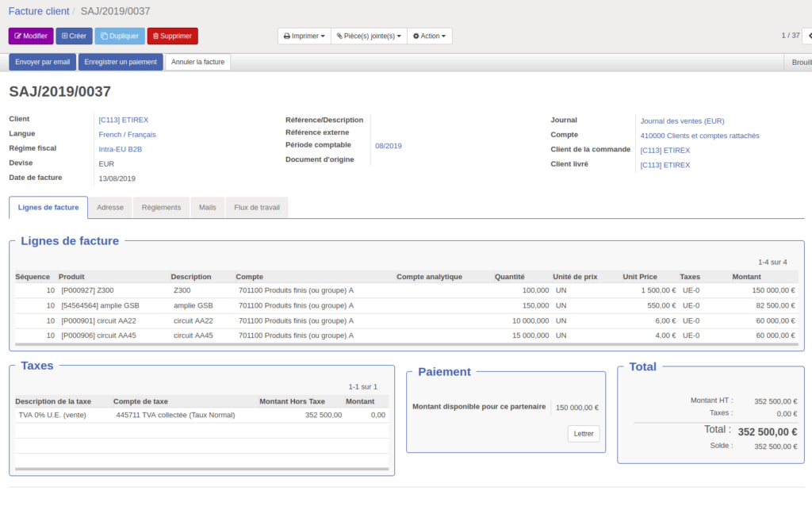Switch to the Adresse tab
Viewport: 812px width, 506px height.
[x=110, y=208]
